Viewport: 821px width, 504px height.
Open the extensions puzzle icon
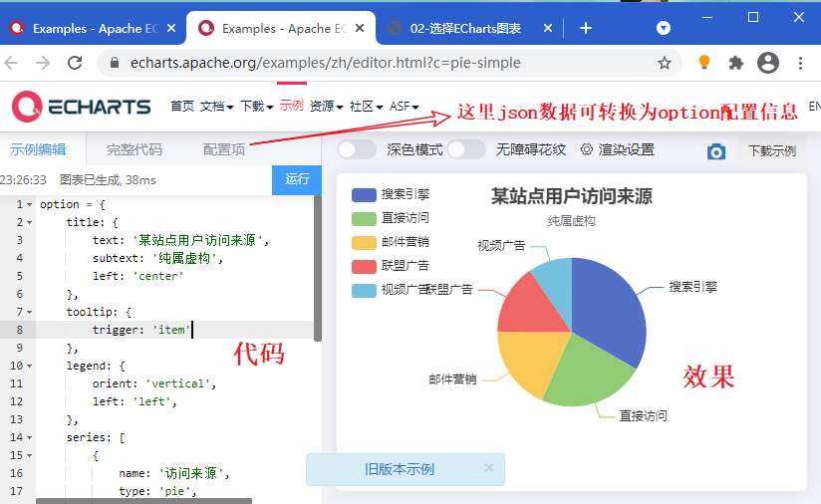pyautogui.click(x=736, y=64)
